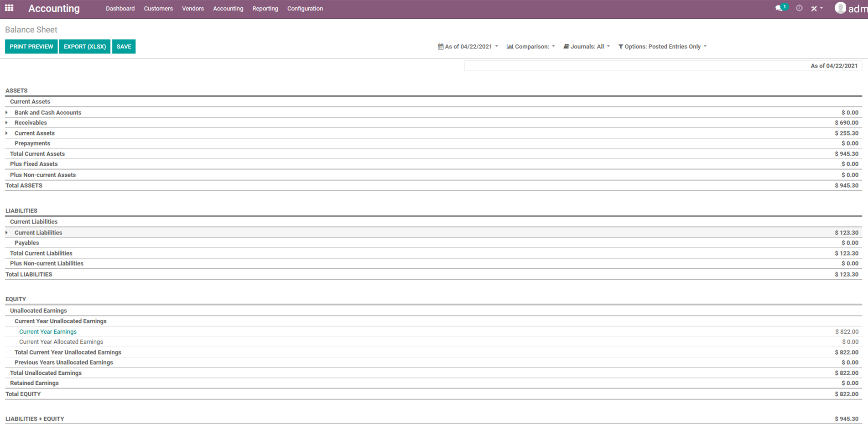
Task: Click the Print Preview button
Action: (x=31, y=47)
